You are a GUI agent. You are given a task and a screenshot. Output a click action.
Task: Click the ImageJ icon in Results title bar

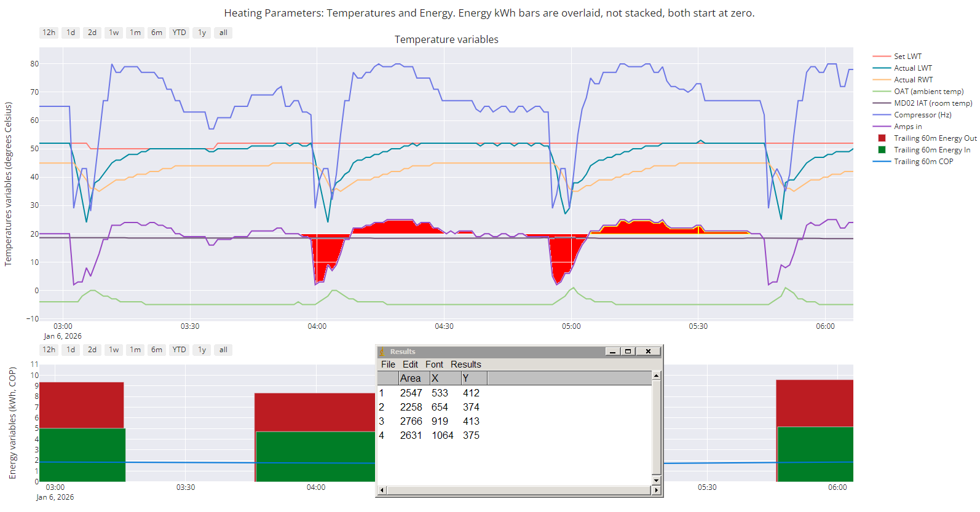[x=382, y=352]
